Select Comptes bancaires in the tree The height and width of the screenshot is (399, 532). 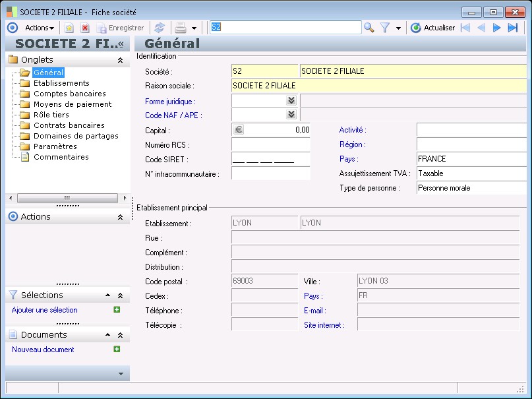(x=69, y=94)
